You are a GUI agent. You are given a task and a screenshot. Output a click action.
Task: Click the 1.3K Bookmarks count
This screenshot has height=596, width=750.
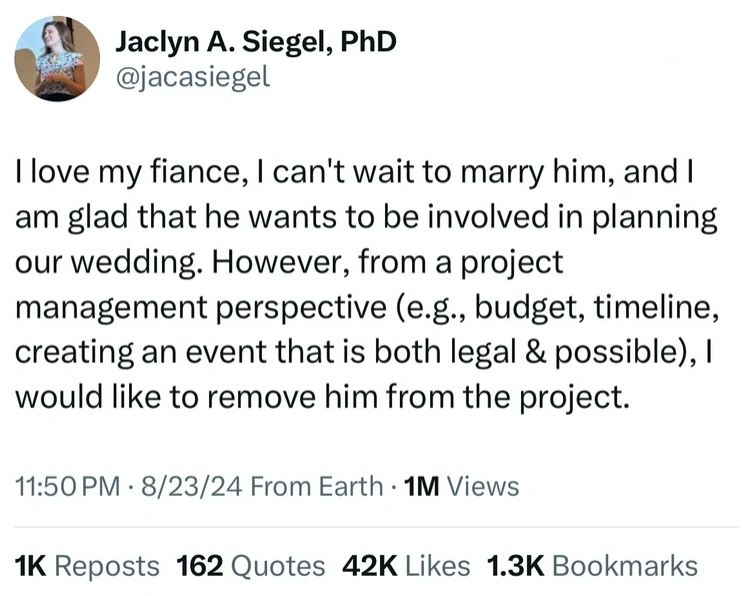click(591, 565)
